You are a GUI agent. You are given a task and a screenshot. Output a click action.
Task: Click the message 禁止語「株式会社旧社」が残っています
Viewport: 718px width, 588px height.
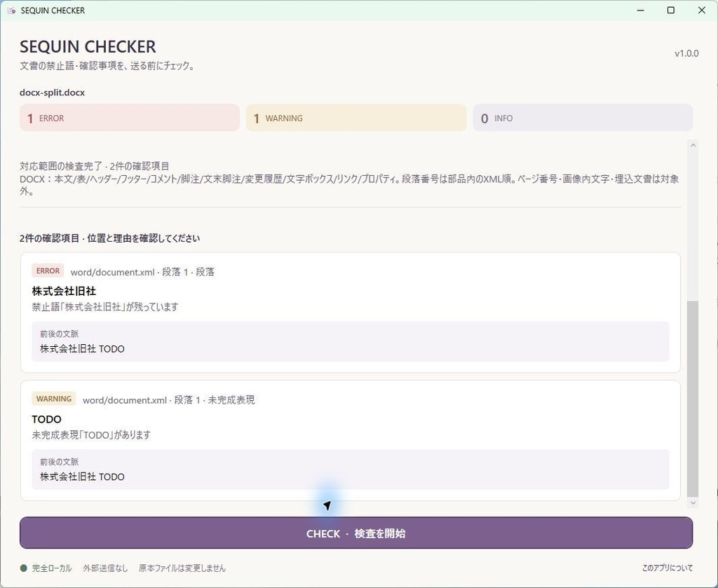coord(105,306)
